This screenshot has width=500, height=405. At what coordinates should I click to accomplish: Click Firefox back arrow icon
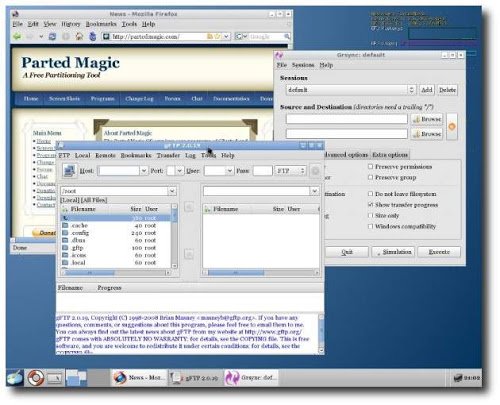17,36
